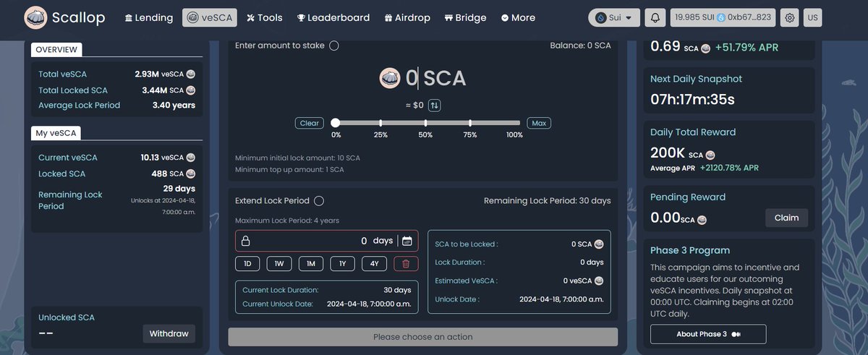
Task: Open the settings gear
Action: point(790,17)
